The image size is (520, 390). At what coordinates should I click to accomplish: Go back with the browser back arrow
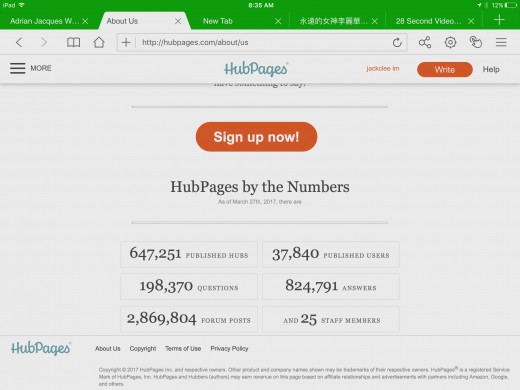point(19,42)
